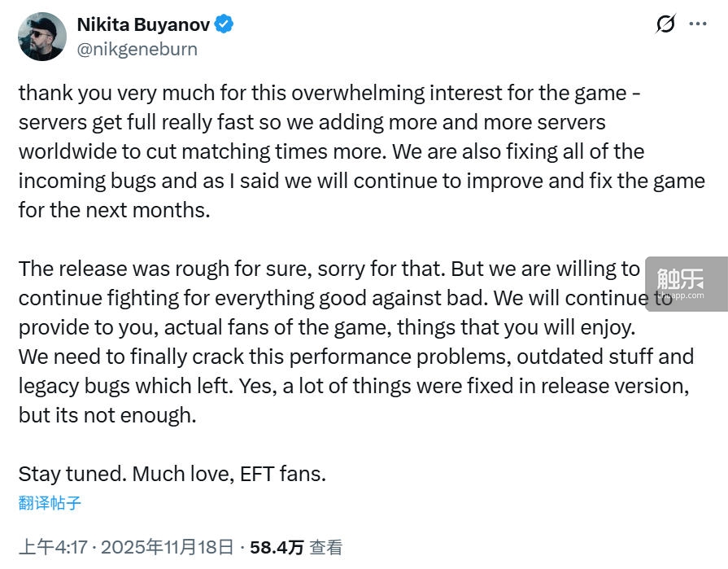Click the 58.4万 view count
Viewport: 728px width, 569px height.
[x=277, y=547]
